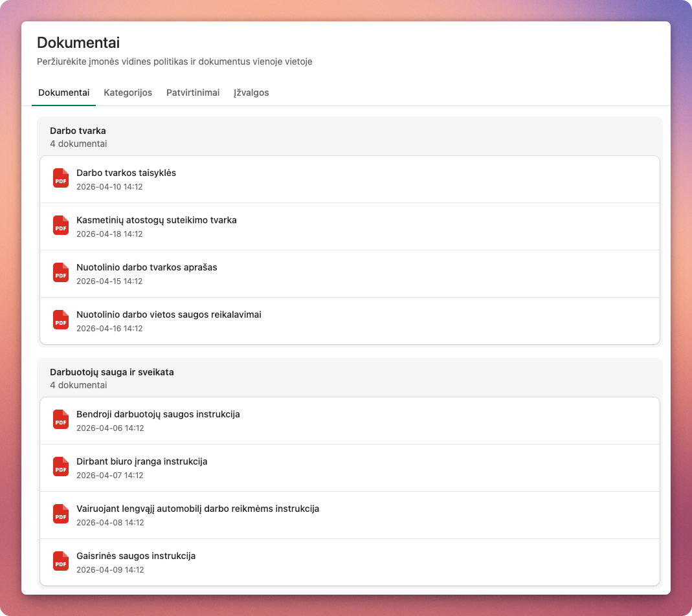Select the Dirbant biuro įranga instrukcija row

point(142,461)
